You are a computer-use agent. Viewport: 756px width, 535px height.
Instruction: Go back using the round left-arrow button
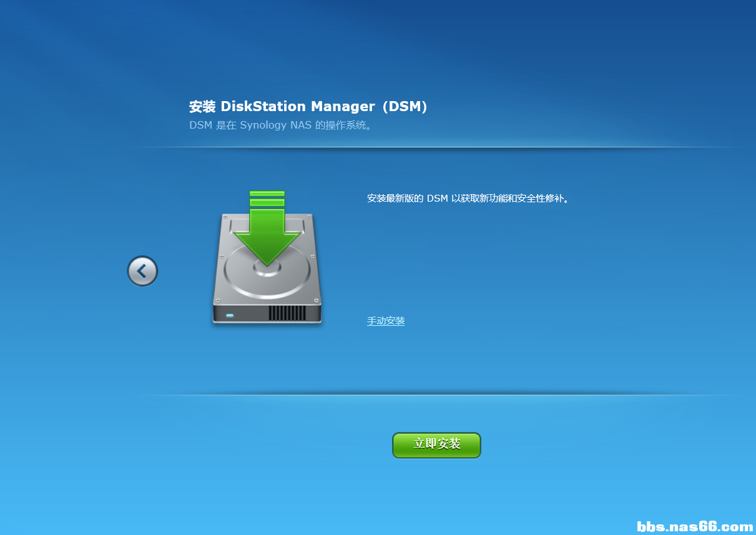(x=142, y=271)
